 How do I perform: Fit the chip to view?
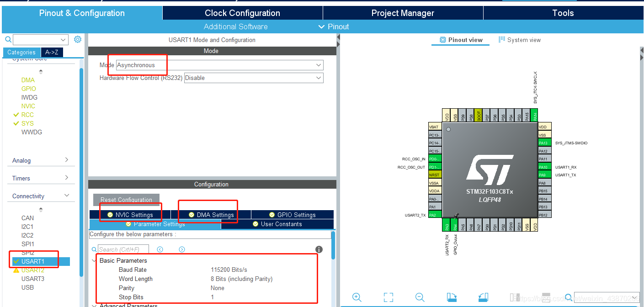pos(389,297)
